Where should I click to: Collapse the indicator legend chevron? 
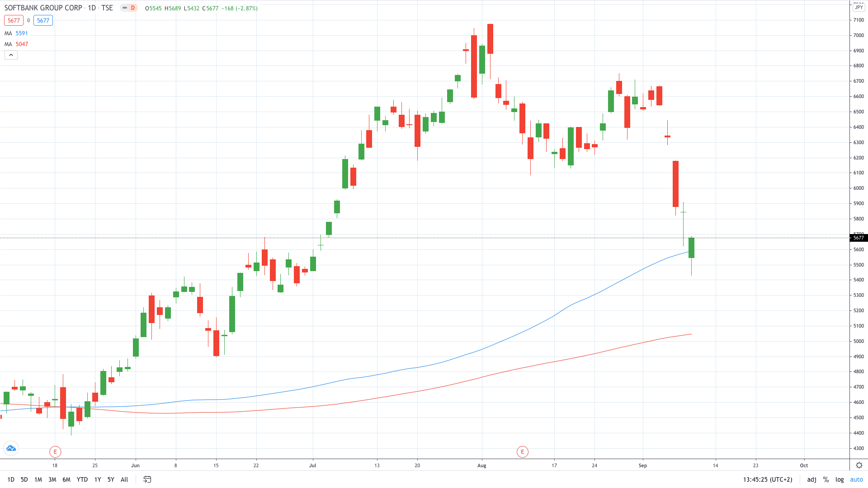tap(11, 55)
